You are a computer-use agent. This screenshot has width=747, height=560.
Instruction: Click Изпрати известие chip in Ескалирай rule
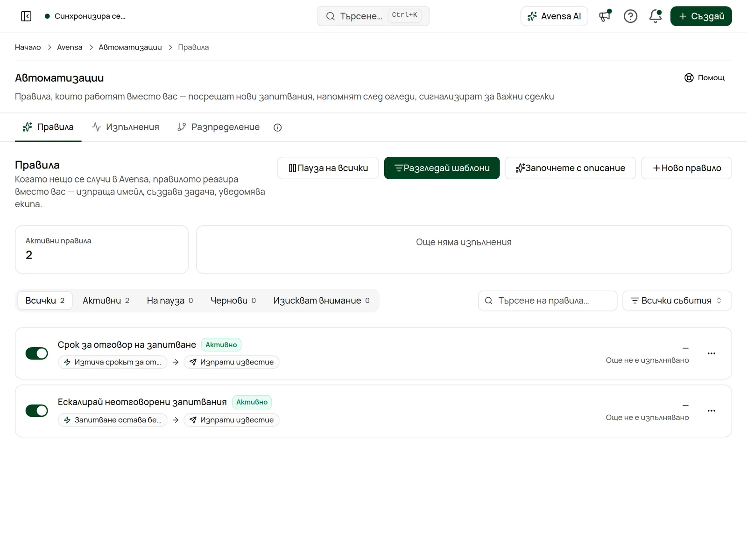pyautogui.click(x=232, y=420)
